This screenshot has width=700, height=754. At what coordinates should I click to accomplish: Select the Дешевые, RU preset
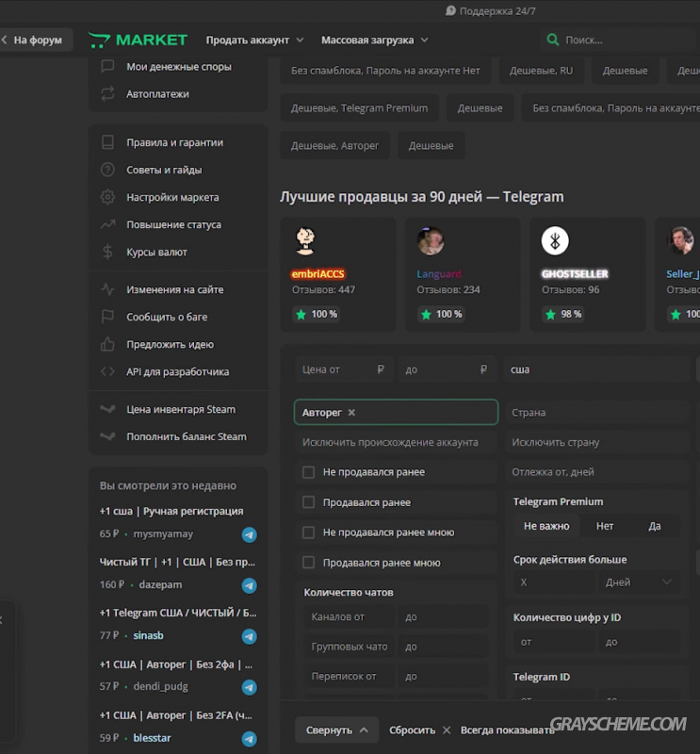541,71
